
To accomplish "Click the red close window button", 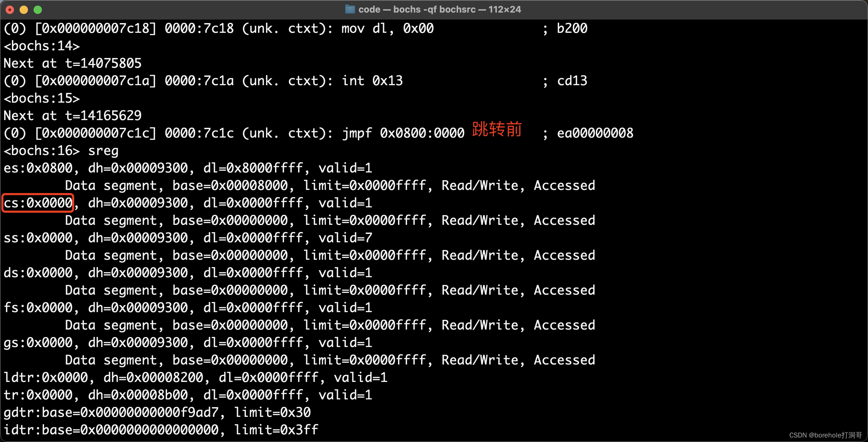I will click(10, 10).
